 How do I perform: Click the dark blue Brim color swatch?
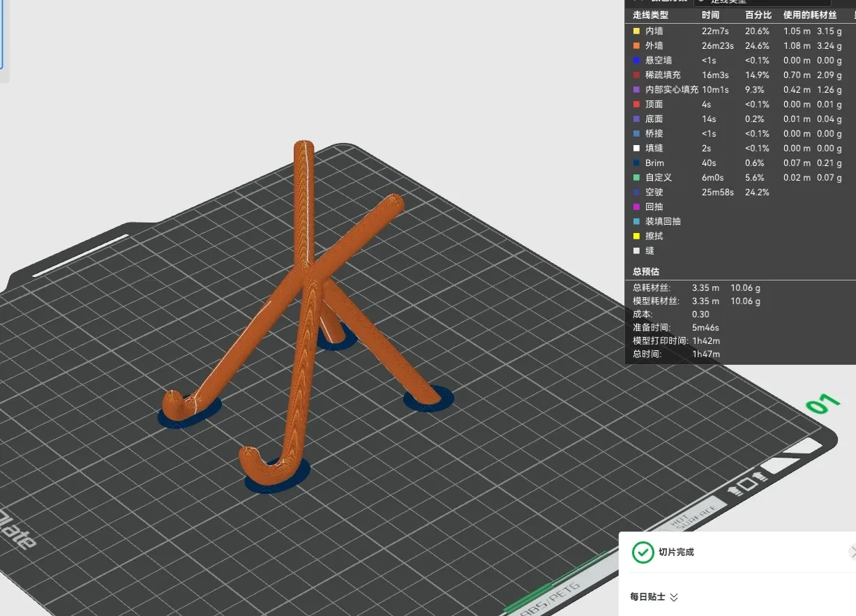(x=636, y=163)
